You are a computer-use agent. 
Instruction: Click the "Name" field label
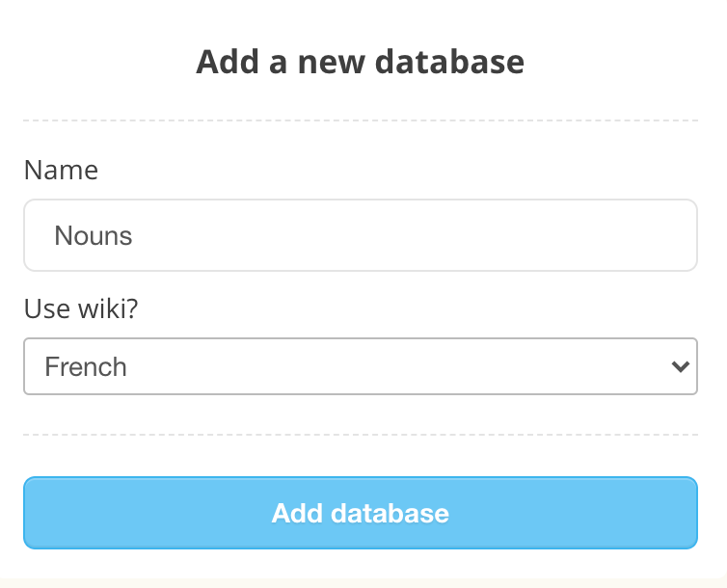[x=61, y=171]
